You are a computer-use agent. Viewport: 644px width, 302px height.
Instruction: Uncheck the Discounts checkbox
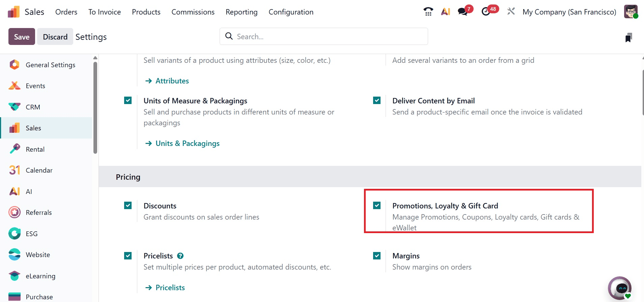(x=128, y=205)
